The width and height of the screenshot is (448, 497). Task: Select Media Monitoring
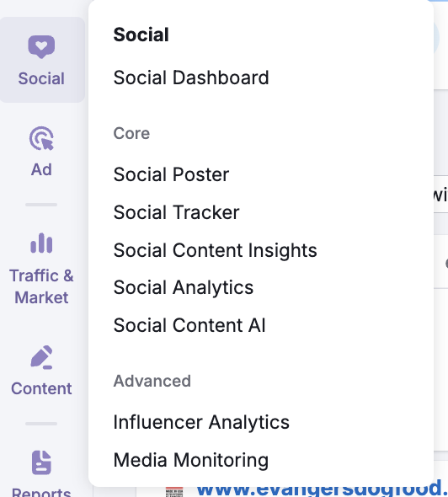point(190,460)
